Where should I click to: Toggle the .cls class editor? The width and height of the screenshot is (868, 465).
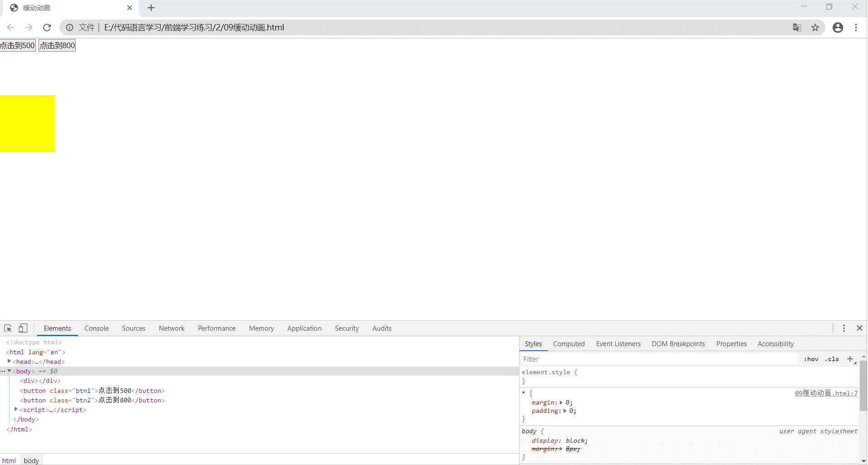(x=832, y=359)
